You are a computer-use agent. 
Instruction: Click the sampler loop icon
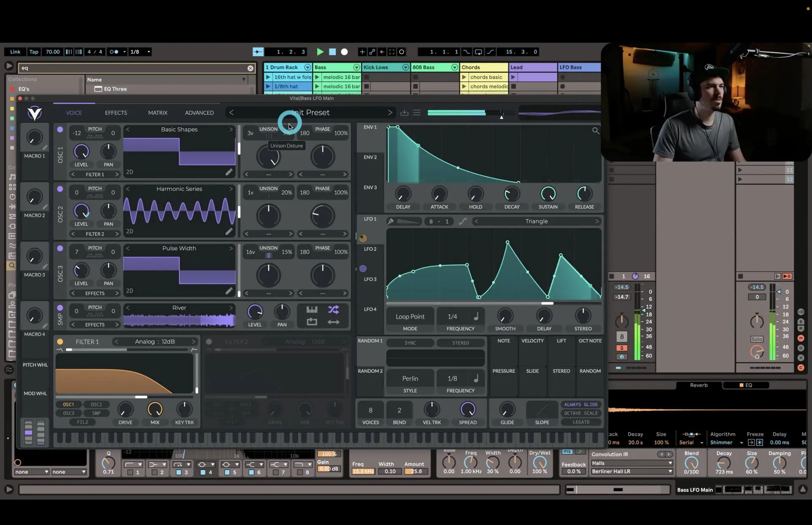click(x=312, y=322)
